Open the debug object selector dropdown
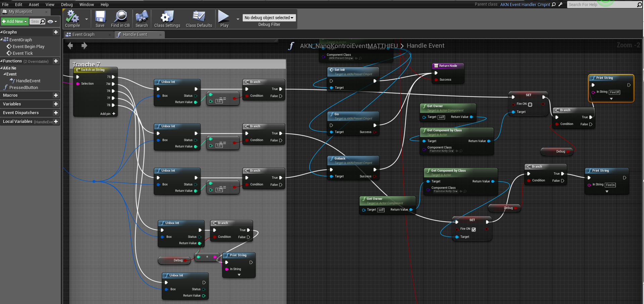 tap(269, 18)
